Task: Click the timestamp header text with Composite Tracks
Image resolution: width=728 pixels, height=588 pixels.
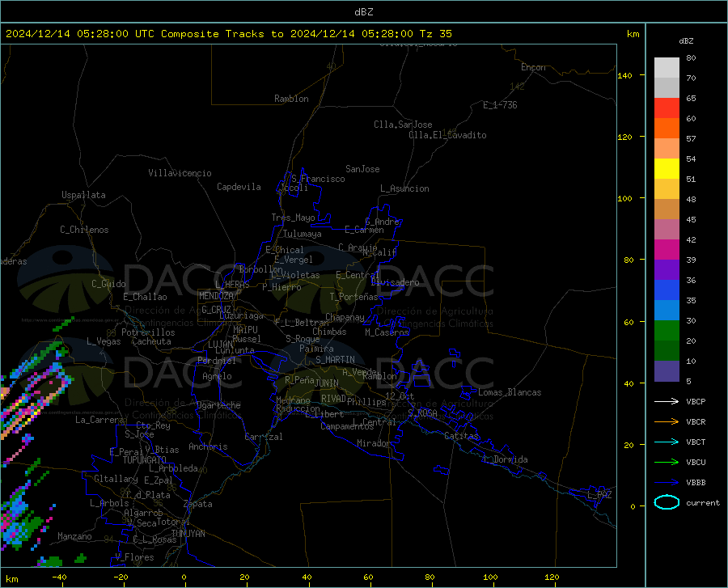Action: 229,34
